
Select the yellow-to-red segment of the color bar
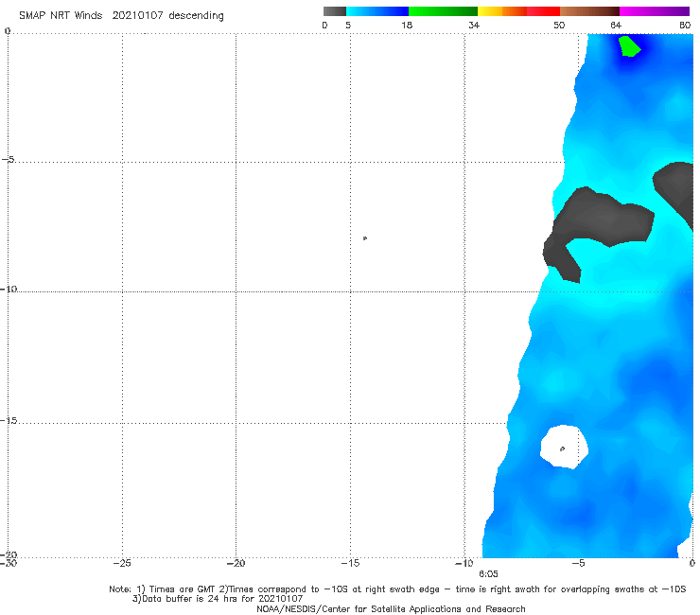click(518, 11)
